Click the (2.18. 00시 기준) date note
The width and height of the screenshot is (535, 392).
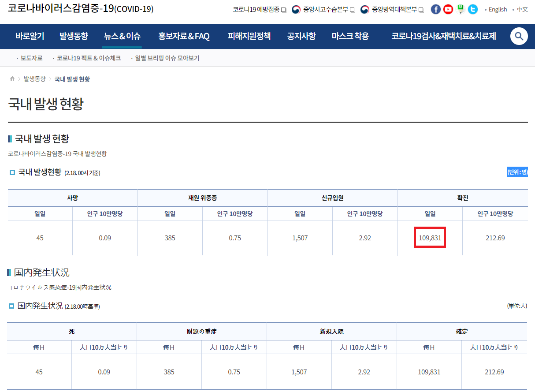pos(82,173)
